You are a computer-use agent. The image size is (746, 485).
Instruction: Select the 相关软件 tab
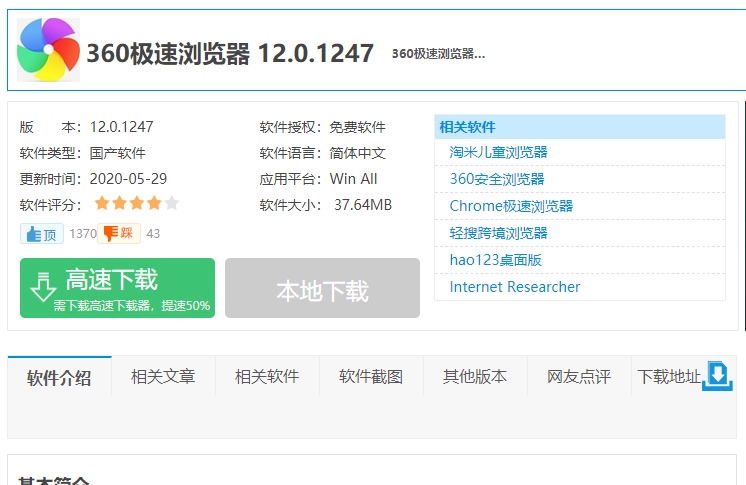tap(267, 377)
